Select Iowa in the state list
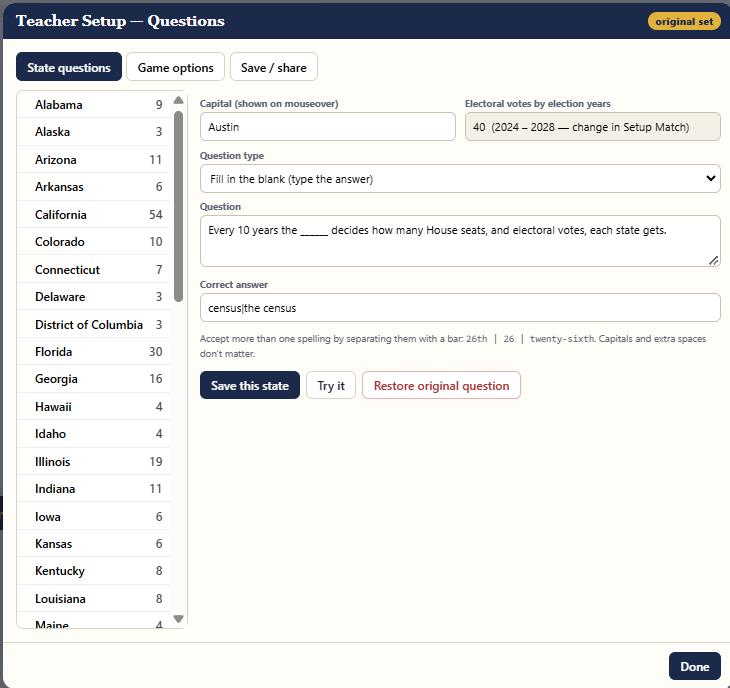Screen dimensions: 730x688 click(94, 516)
